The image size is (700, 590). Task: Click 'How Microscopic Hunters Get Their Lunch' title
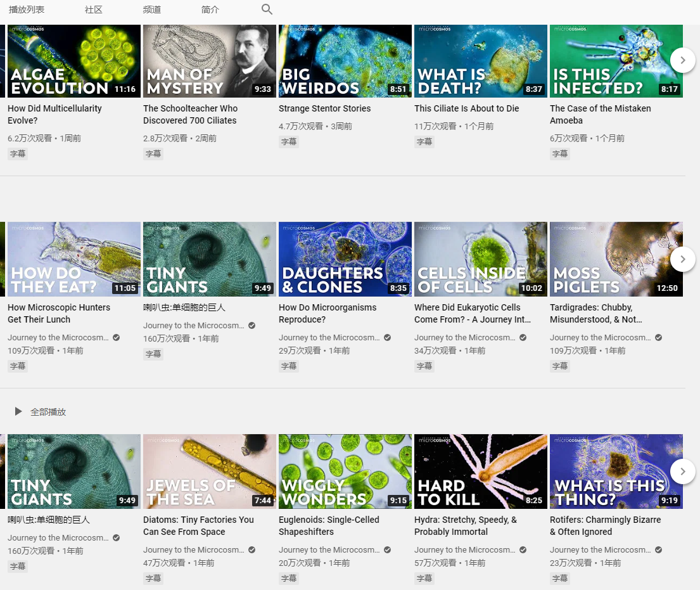tap(59, 314)
